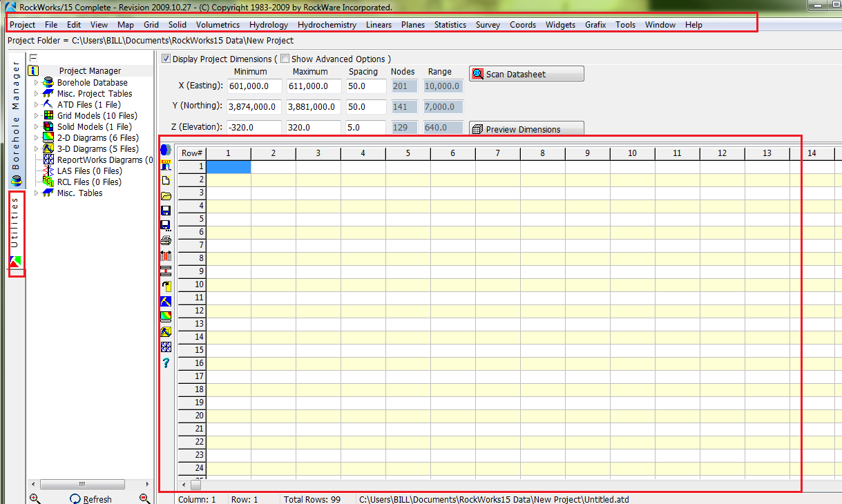Click the Exit door icon in datasheet toolbar
Viewport: 842px width, 504px height.
coord(166,164)
